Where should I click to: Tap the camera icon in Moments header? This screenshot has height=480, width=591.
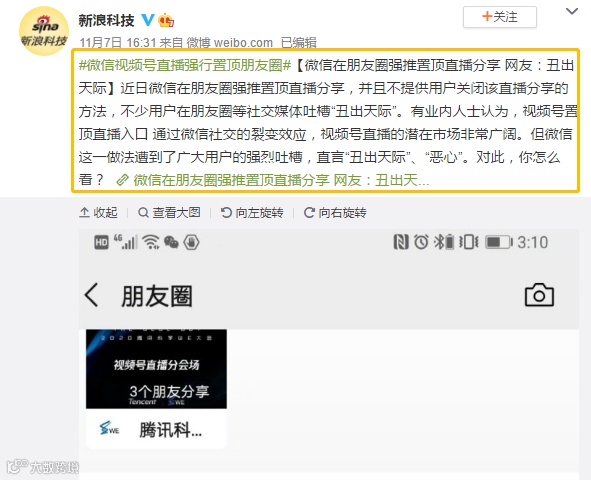click(539, 295)
